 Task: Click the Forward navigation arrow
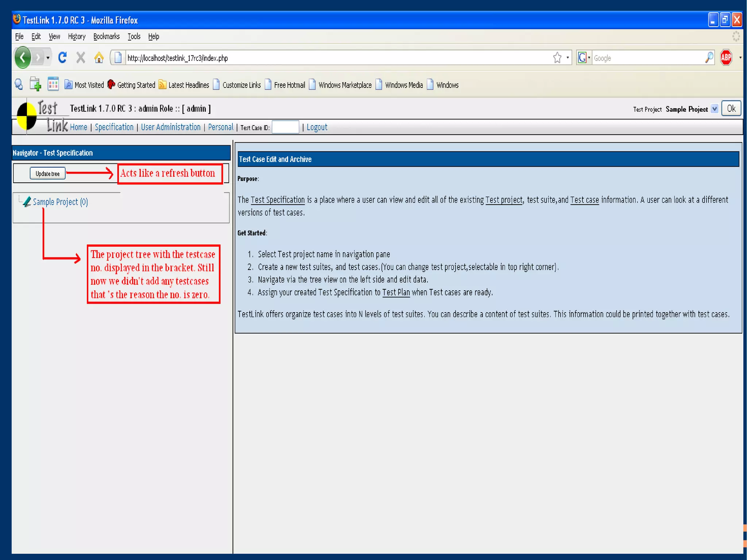click(38, 58)
